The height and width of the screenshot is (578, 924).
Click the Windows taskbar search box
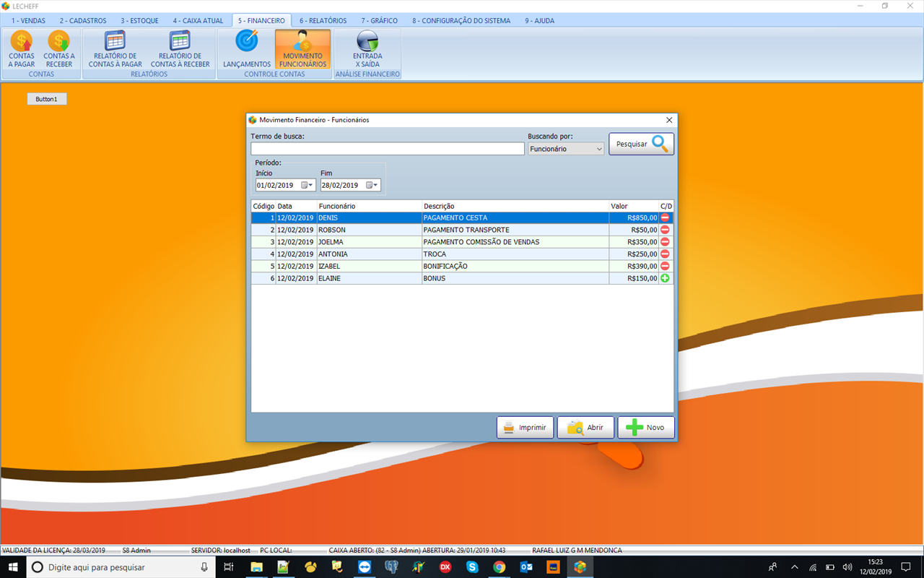coord(121,567)
